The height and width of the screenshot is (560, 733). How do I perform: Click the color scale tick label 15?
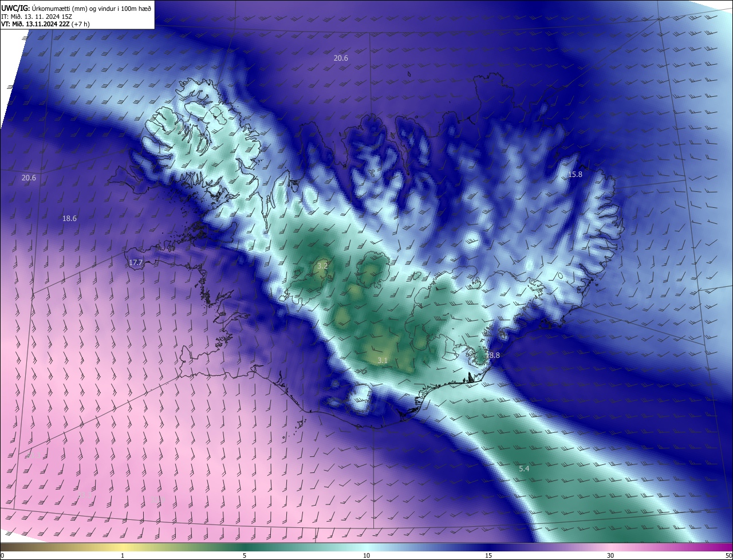488,555
